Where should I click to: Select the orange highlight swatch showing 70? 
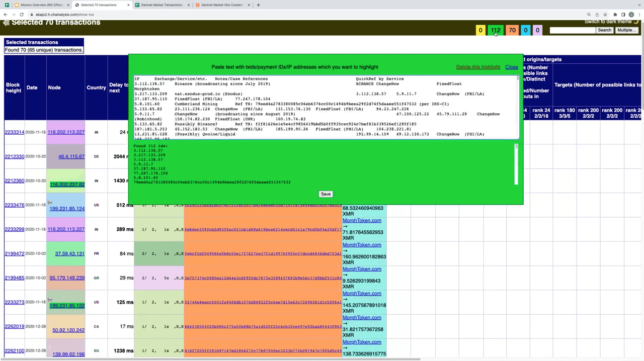(x=512, y=30)
